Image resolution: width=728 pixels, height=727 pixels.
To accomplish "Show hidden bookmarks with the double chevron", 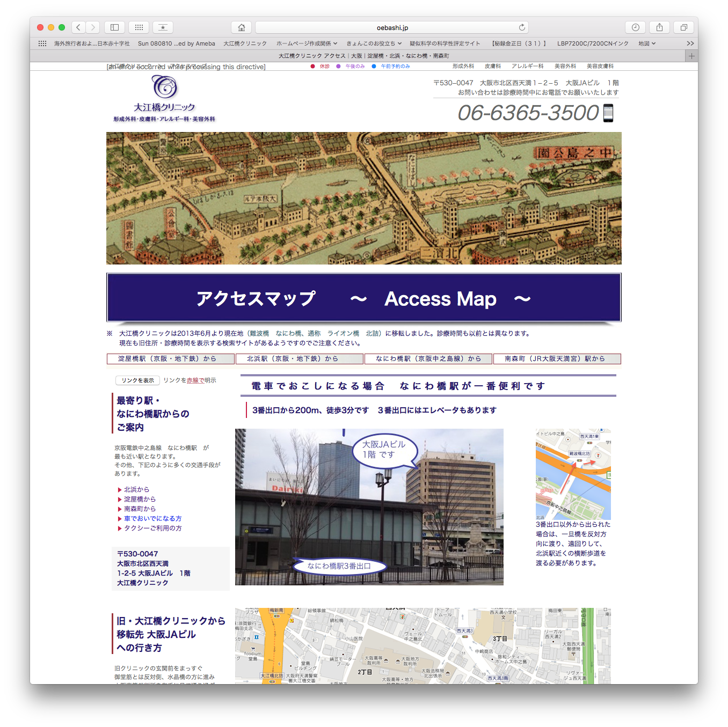I will coord(690,43).
